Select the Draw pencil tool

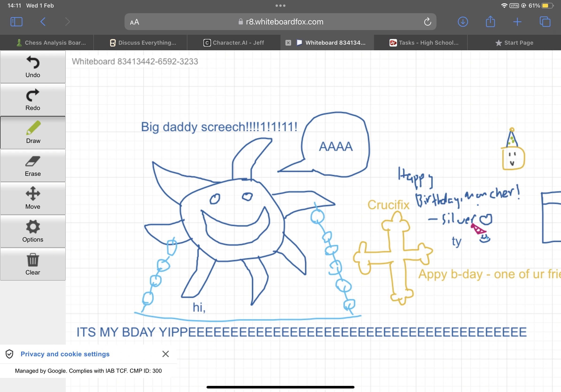[33, 133]
